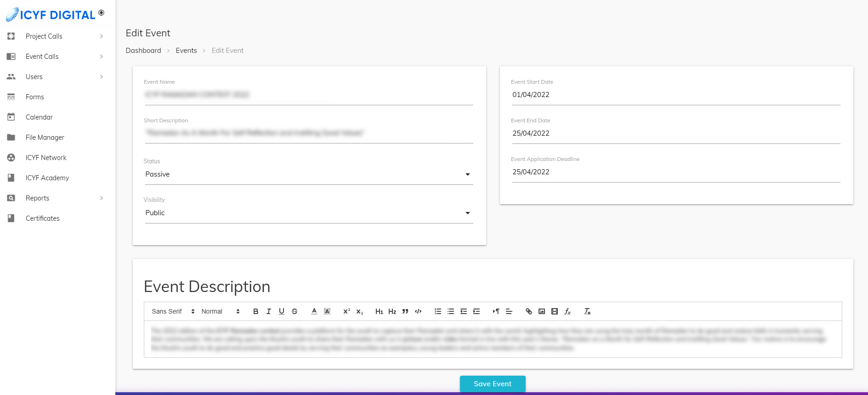
Task: Click the File Manager folder icon
Action: 11,137
